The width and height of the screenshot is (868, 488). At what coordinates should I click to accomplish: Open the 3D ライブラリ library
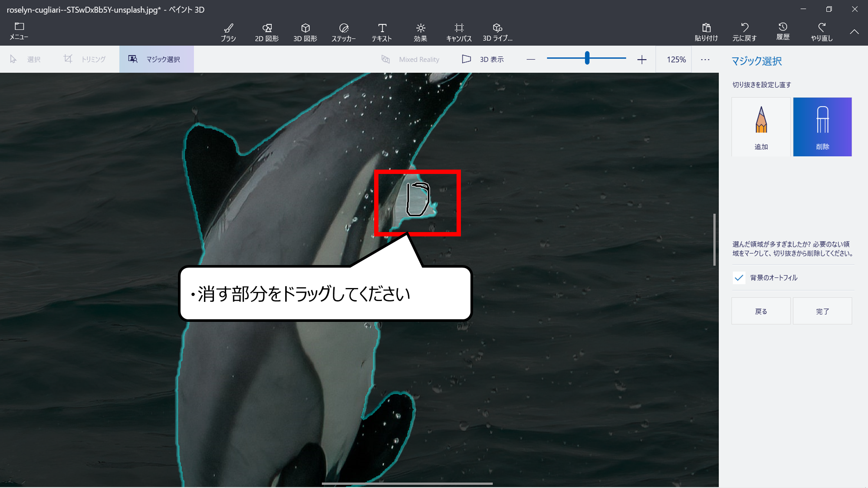pyautogui.click(x=497, y=33)
